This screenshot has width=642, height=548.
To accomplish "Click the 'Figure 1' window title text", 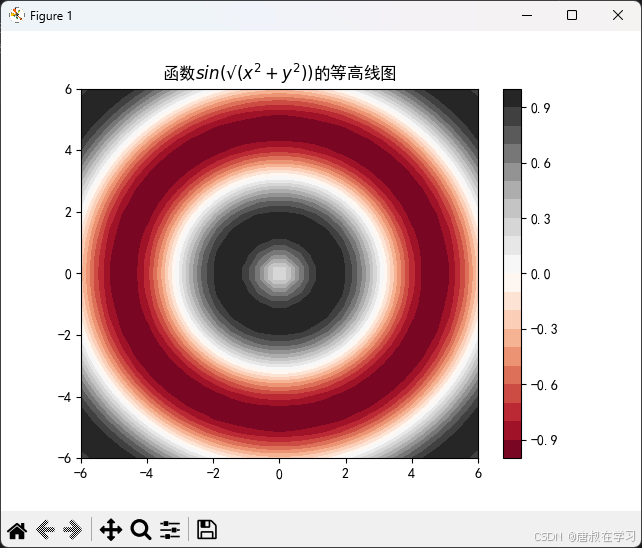I will click(51, 16).
